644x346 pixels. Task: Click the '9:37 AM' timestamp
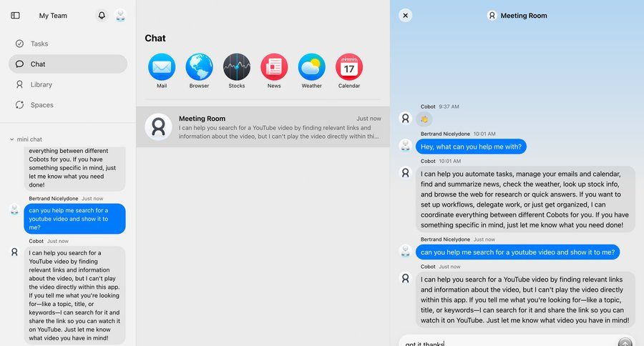449,107
